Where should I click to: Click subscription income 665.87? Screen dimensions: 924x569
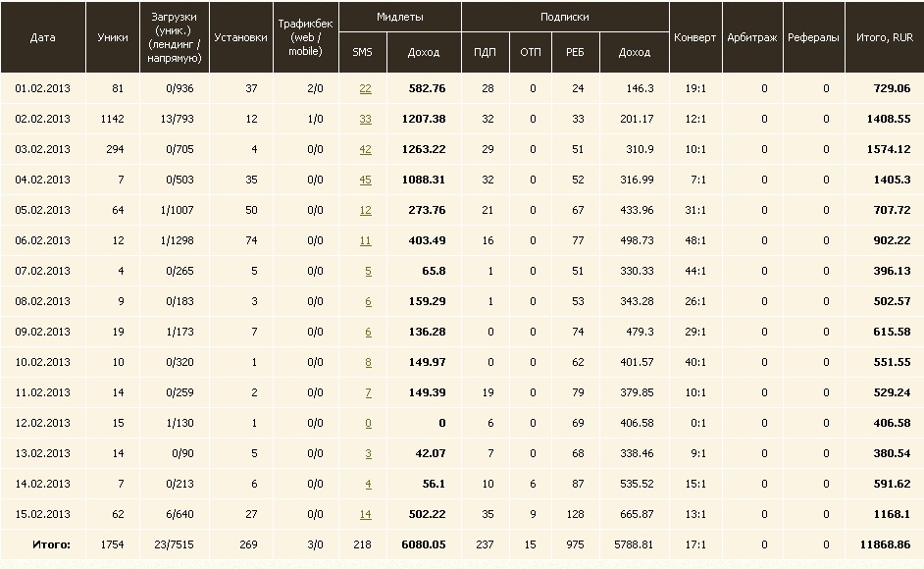(x=637, y=514)
